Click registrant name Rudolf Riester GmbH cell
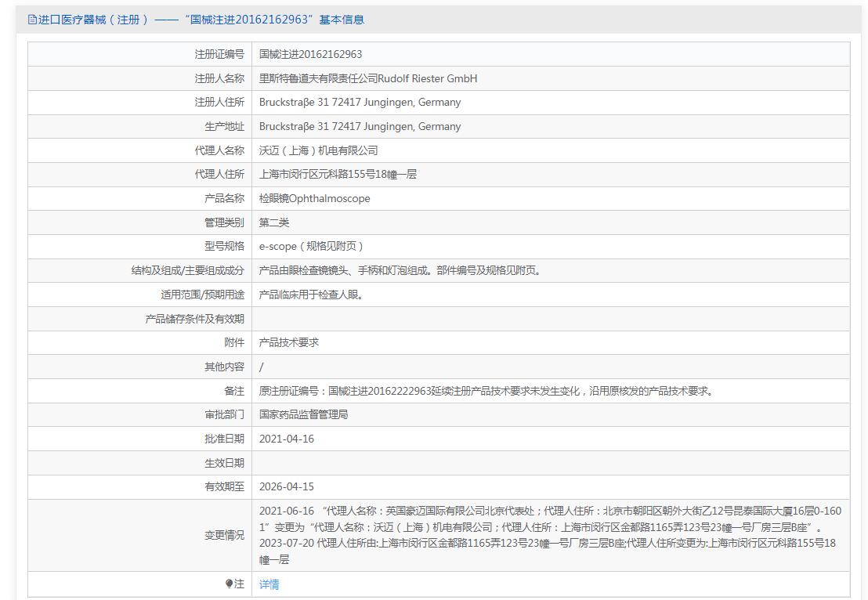Screen dimensions: 868x600 point(367,78)
